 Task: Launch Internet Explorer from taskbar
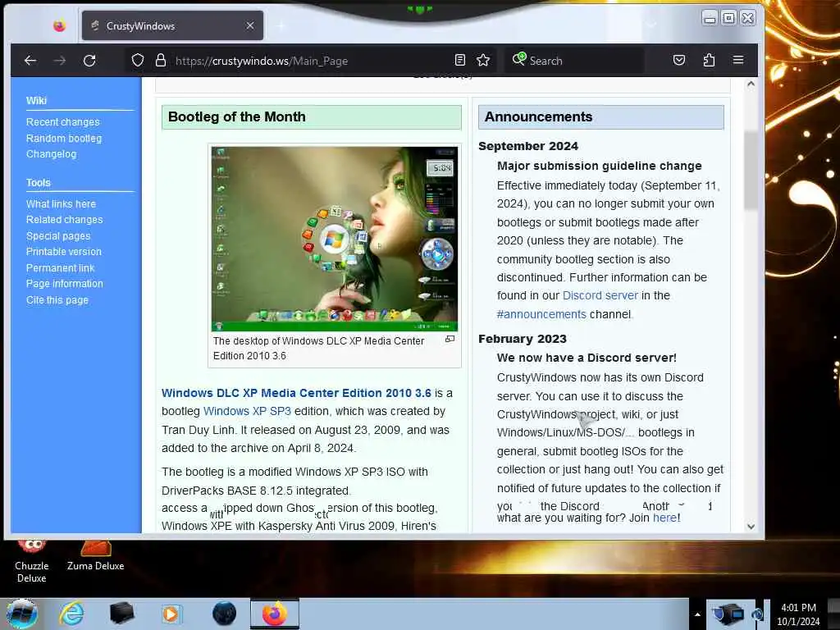tap(71, 614)
